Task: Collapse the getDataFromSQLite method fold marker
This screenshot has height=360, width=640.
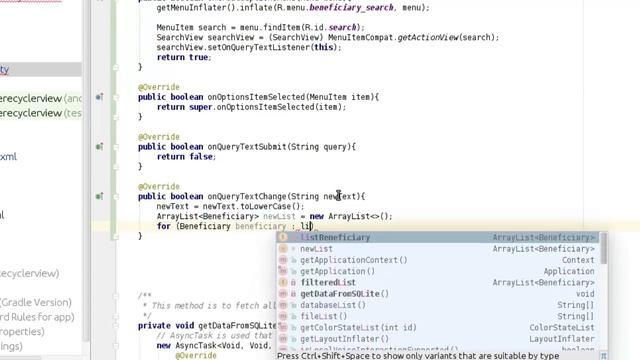Action: (x=116, y=326)
